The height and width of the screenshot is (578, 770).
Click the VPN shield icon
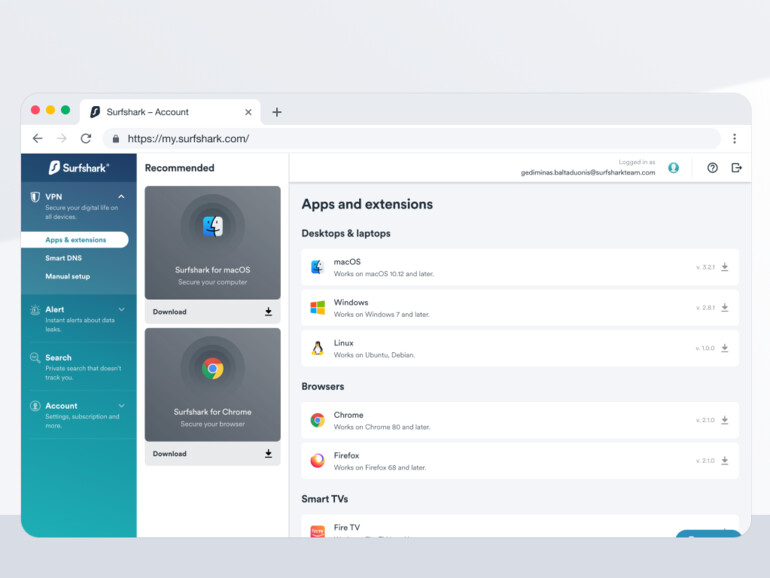[35, 197]
